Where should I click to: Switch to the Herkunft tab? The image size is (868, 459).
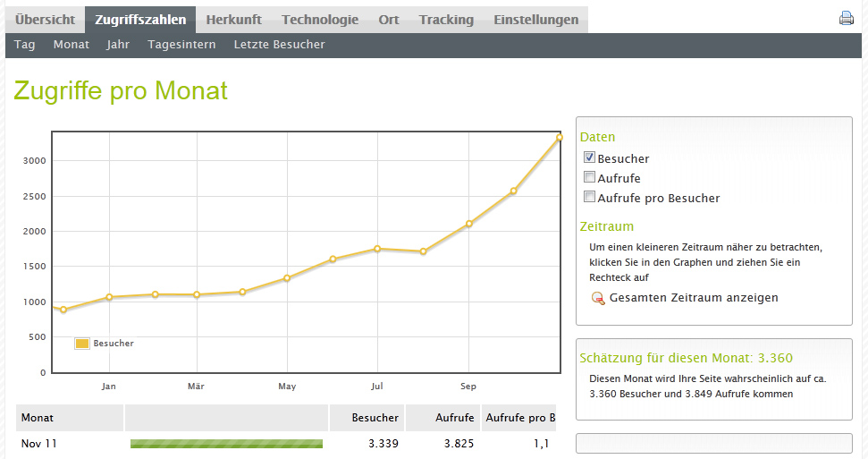(233, 20)
